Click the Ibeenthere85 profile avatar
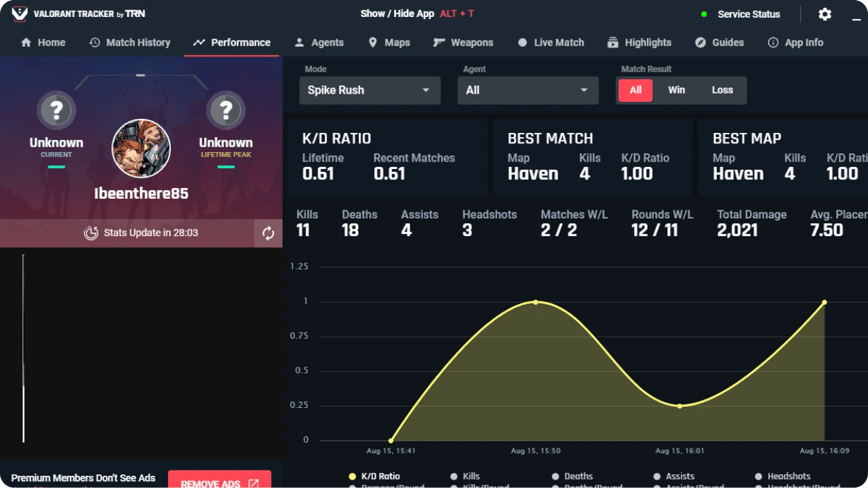This screenshot has width=868, height=488. 141,149
